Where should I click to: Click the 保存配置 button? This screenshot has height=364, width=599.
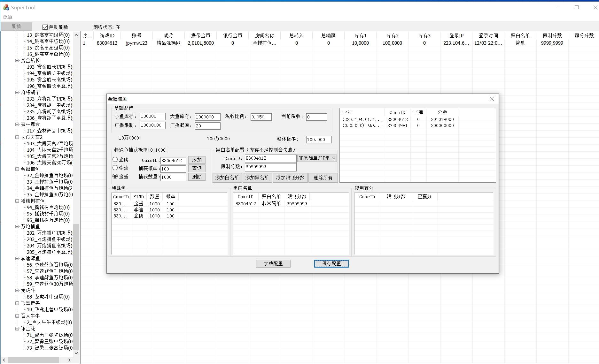pos(331,264)
